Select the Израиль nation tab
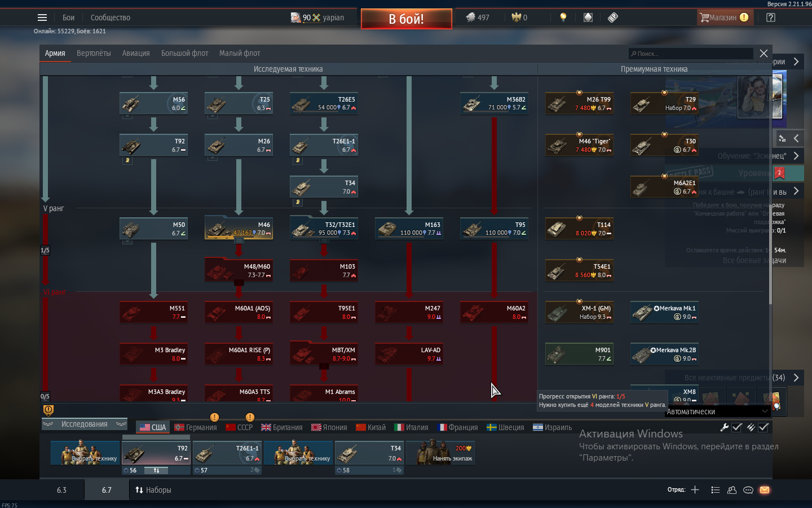The width and height of the screenshot is (812, 508). click(x=553, y=427)
